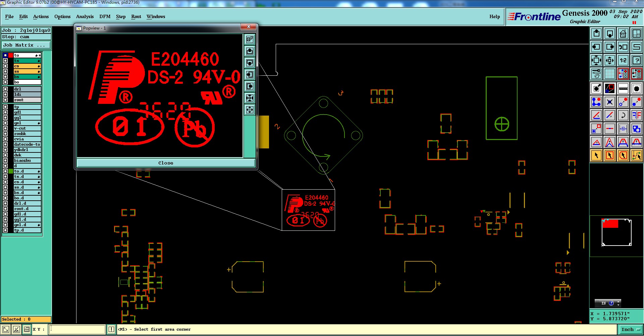Screen dimensions: 644x336
Task: Click the net select arrow tool
Action: coord(637,155)
